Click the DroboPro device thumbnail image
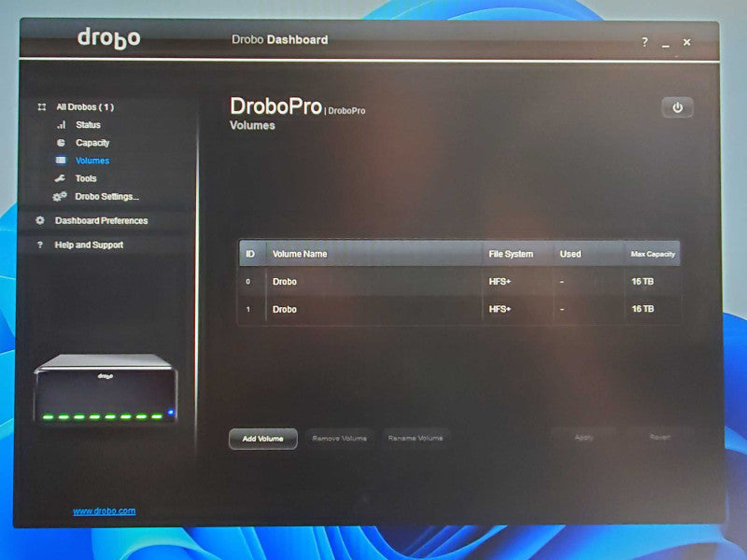Viewport: 747px width, 560px height. pos(106,388)
